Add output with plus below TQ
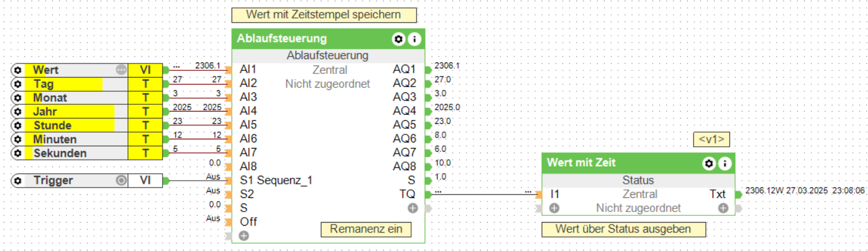This screenshot has width=868, height=251. click(x=413, y=208)
